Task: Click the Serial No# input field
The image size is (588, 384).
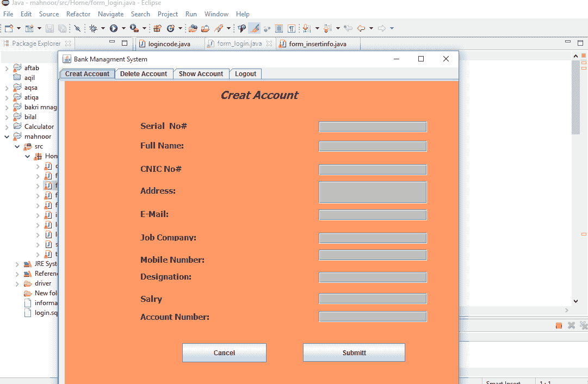Action: [373, 127]
